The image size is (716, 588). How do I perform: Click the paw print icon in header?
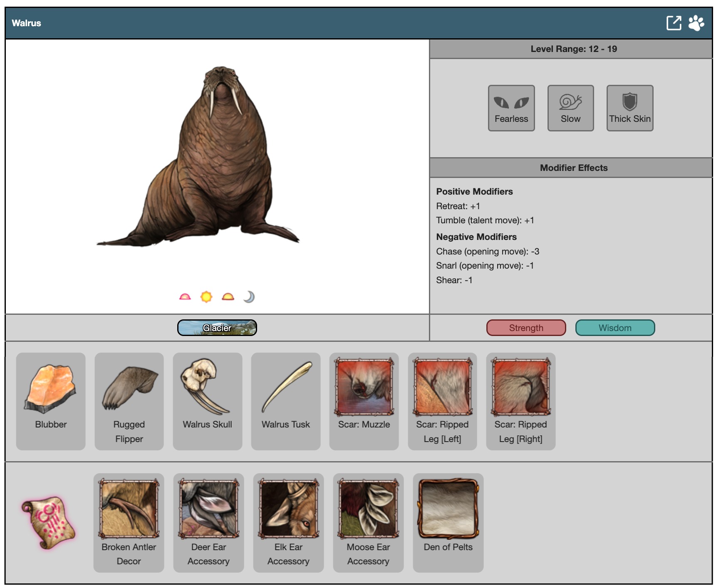696,23
